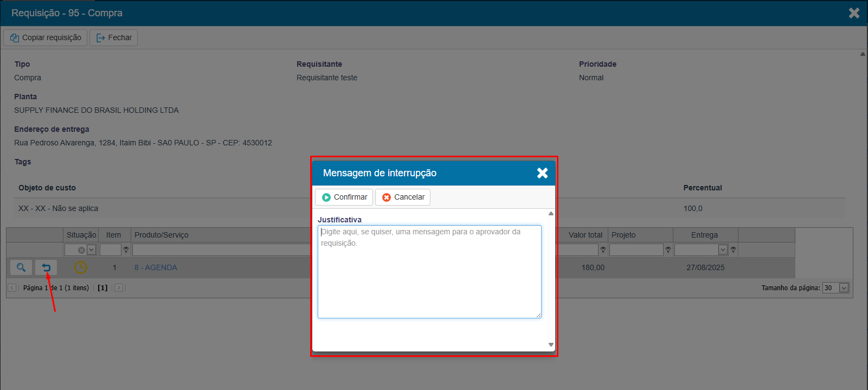Click the blue undo arrow interrupt icon
The width and height of the screenshot is (868, 390).
pyautogui.click(x=46, y=267)
